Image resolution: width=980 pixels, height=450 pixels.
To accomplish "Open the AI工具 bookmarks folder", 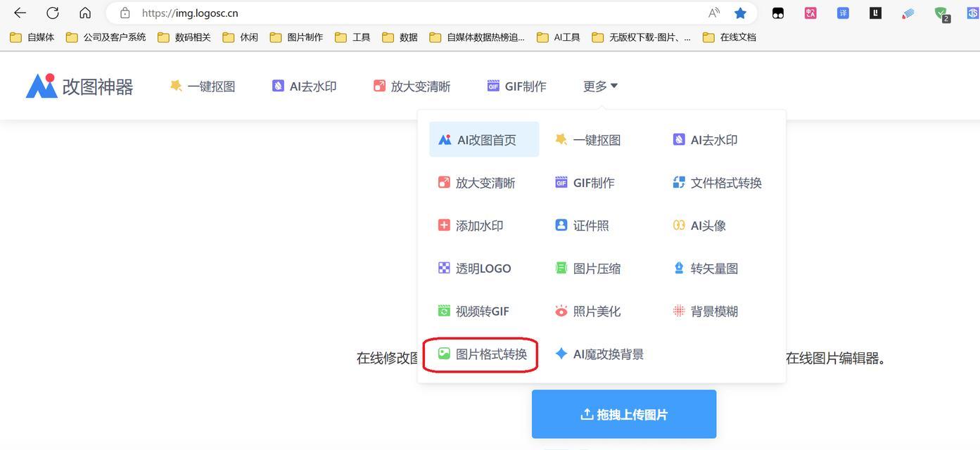I will pyautogui.click(x=559, y=37).
